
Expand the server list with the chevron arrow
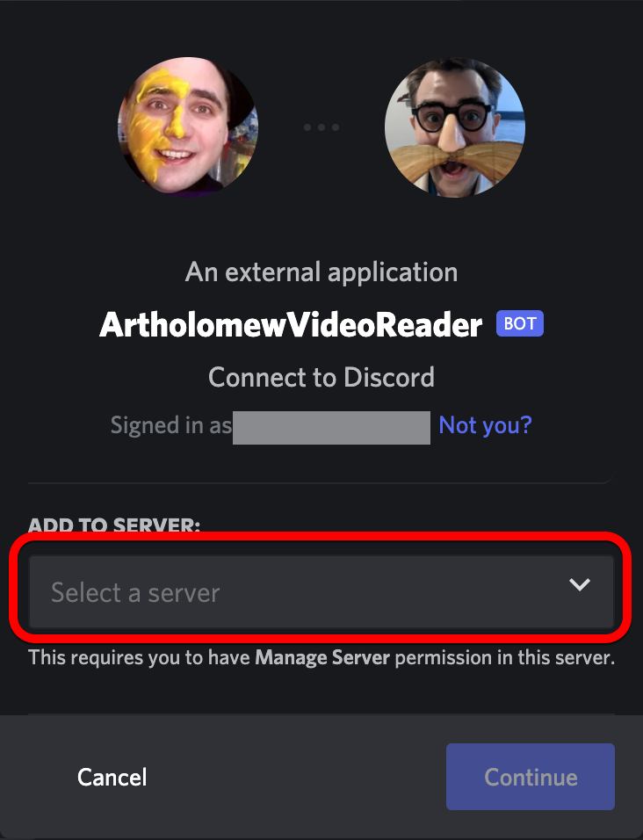579,584
